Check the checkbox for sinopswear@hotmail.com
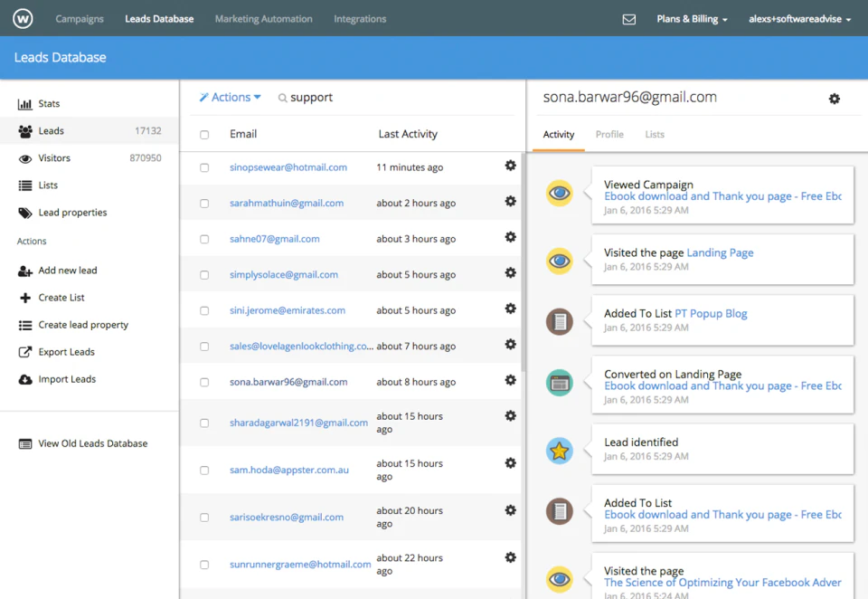 203,166
